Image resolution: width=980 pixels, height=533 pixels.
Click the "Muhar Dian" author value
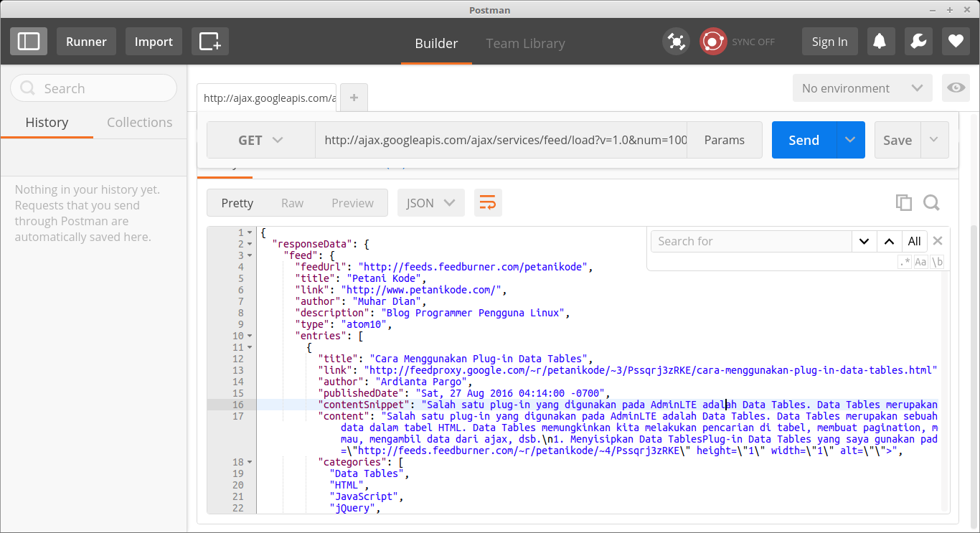(x=387, y=301)
